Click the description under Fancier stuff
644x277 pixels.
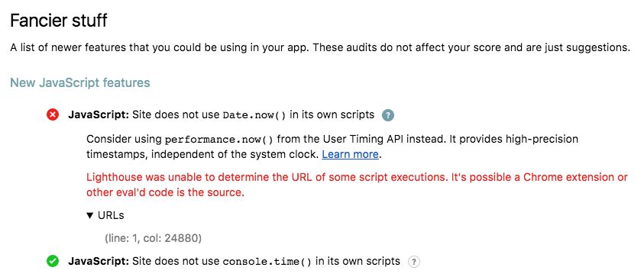320,47
